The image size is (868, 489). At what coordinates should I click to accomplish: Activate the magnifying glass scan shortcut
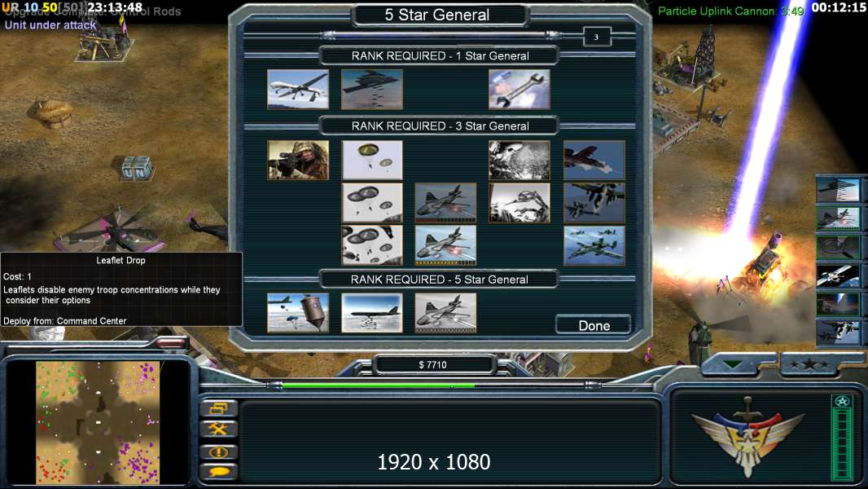[838, 247]
